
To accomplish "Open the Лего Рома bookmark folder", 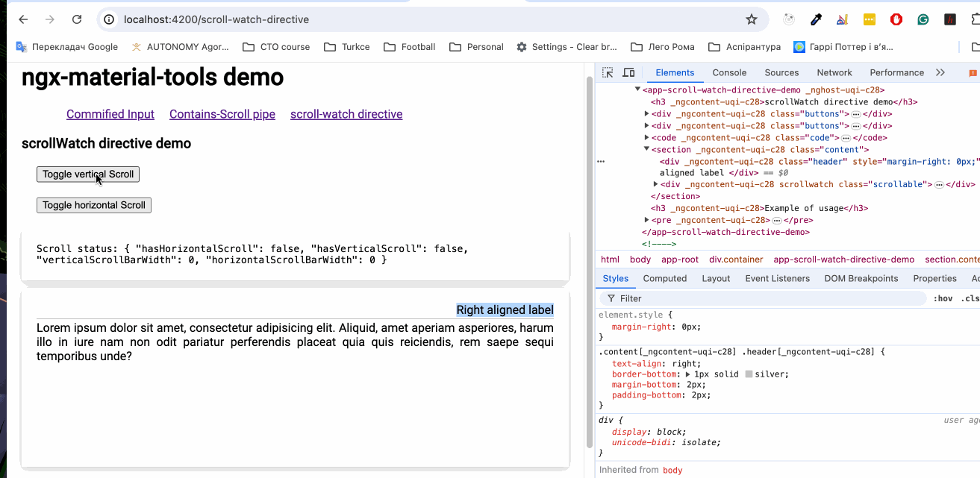I will tap(663, 46).
